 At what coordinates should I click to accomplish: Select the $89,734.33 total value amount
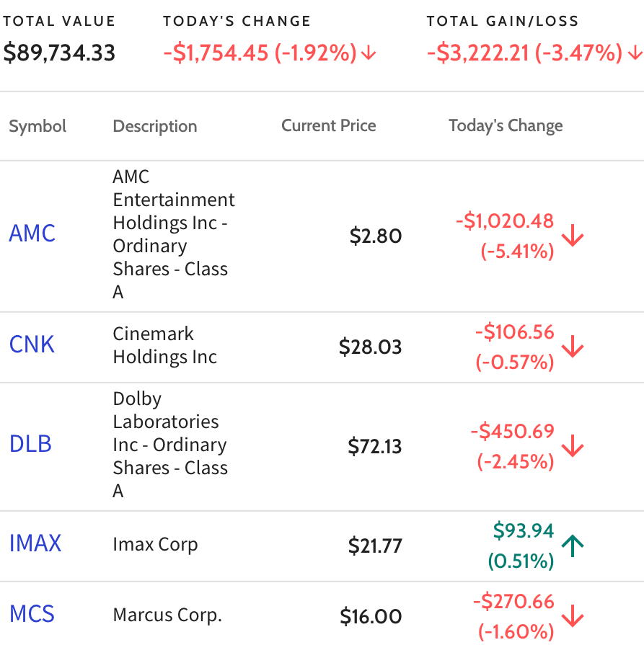[59, 53]
